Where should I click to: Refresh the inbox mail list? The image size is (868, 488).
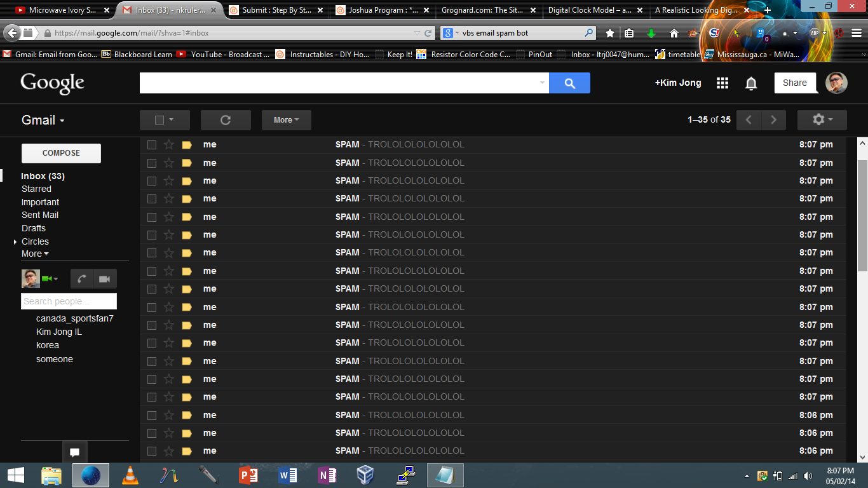pyautogui.click(x=226, y=119)
